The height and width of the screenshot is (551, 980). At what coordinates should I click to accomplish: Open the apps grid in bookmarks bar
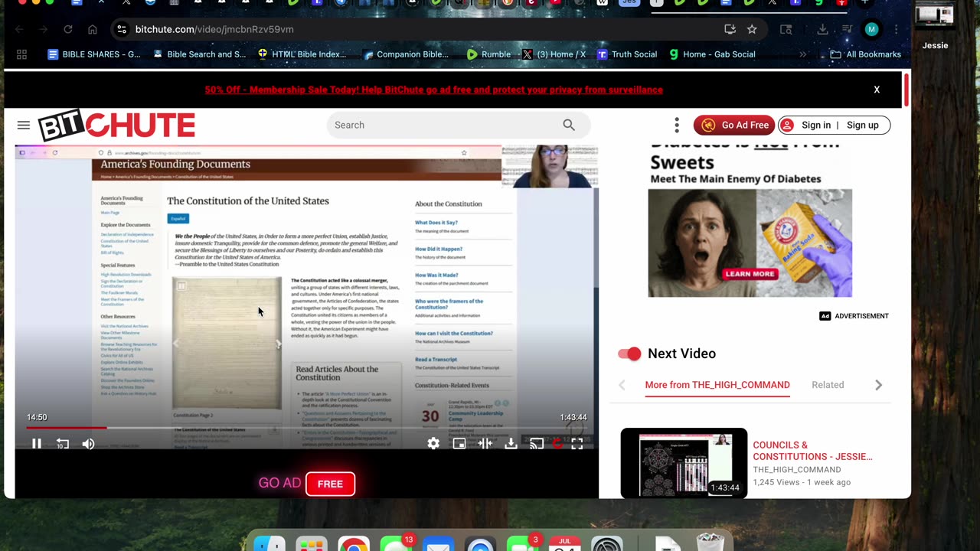pyautogui.click(x=21, y=54)
